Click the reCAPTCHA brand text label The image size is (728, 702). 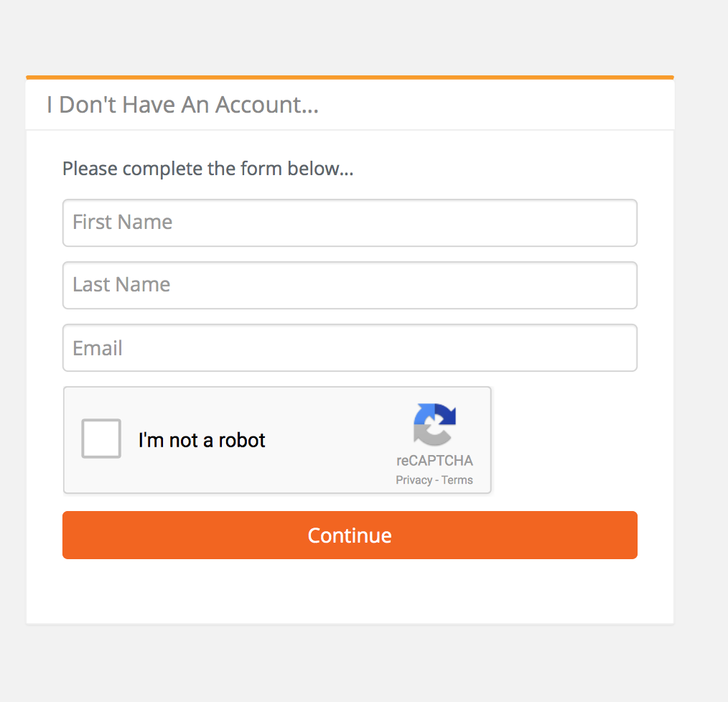(434, 461)
